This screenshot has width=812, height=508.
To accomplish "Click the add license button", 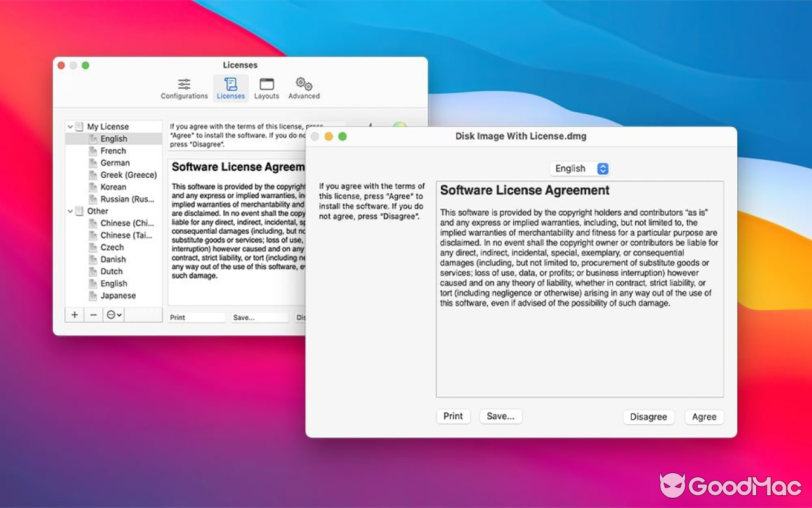I will pos(74,314).
